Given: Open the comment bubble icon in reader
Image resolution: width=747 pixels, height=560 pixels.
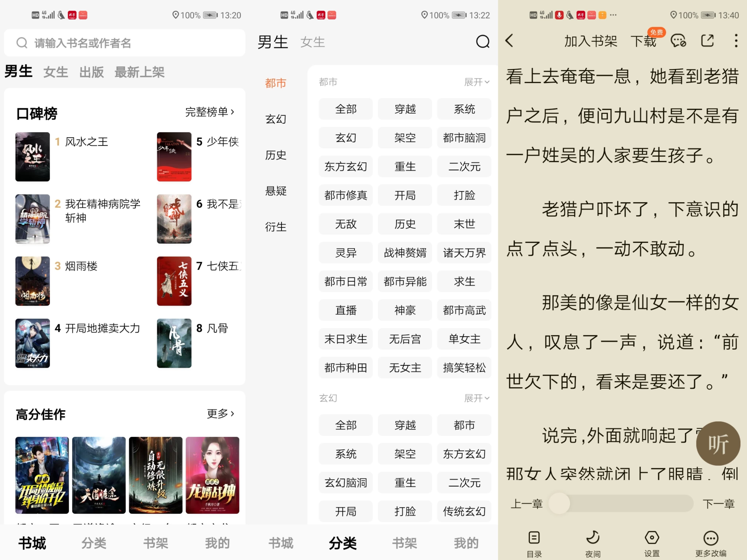Looking at the screenshot, I should click(x=678, y=41).
